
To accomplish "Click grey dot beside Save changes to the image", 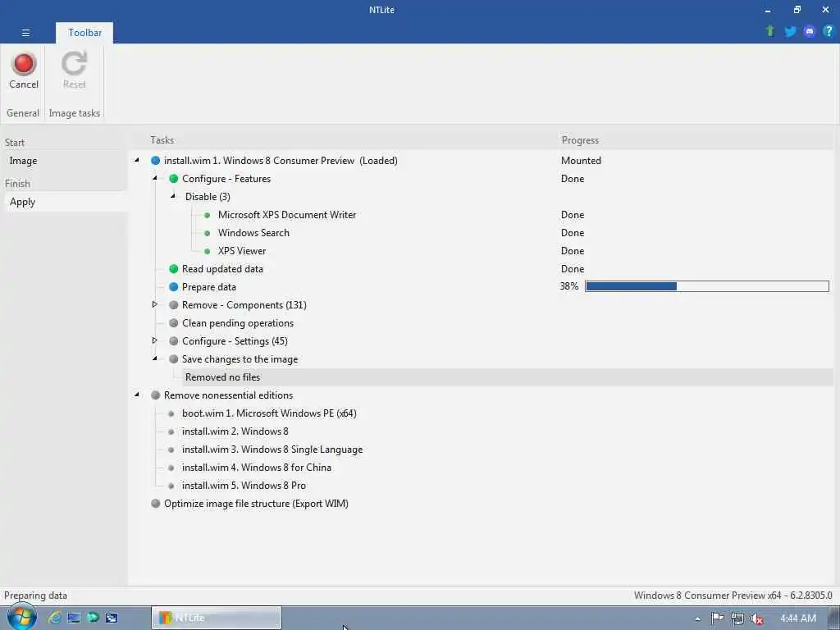I will [x=174, y=359].
